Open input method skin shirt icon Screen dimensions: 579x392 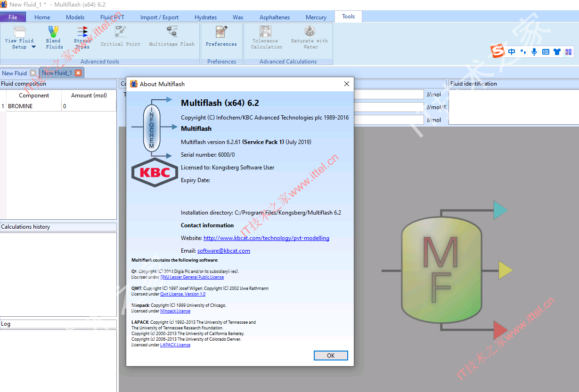click(x=557, y=52)
